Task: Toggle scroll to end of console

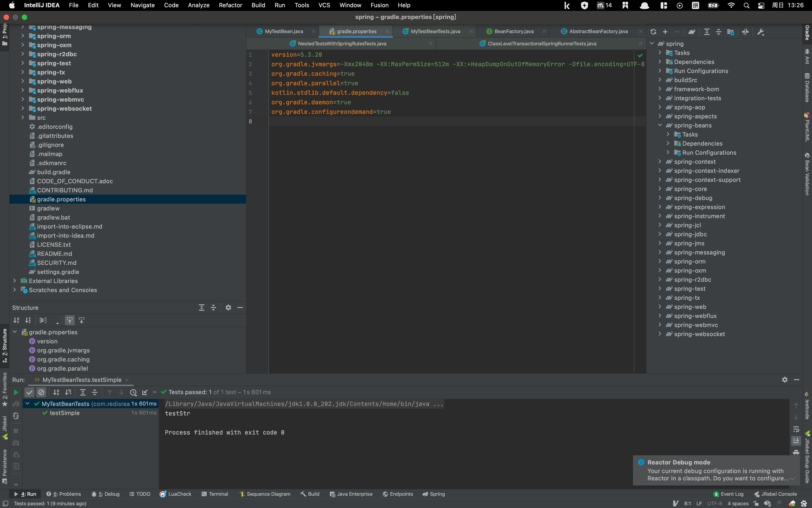Action: tap(796, 441)
